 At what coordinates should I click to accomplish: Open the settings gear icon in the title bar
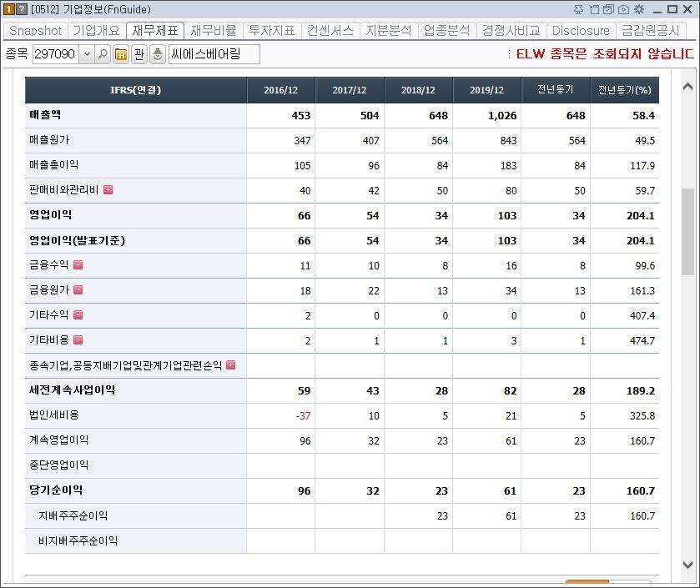(x=638, y=8)
